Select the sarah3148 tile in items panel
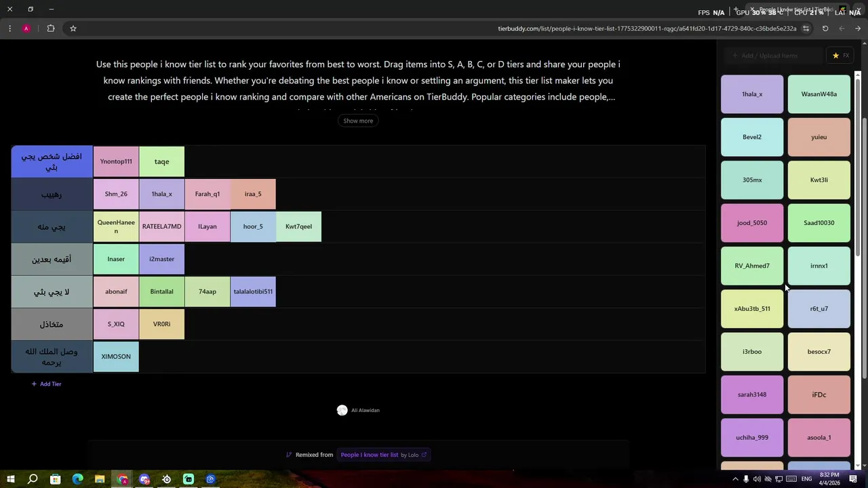The image size is (868, 488). tap(752, 394)
